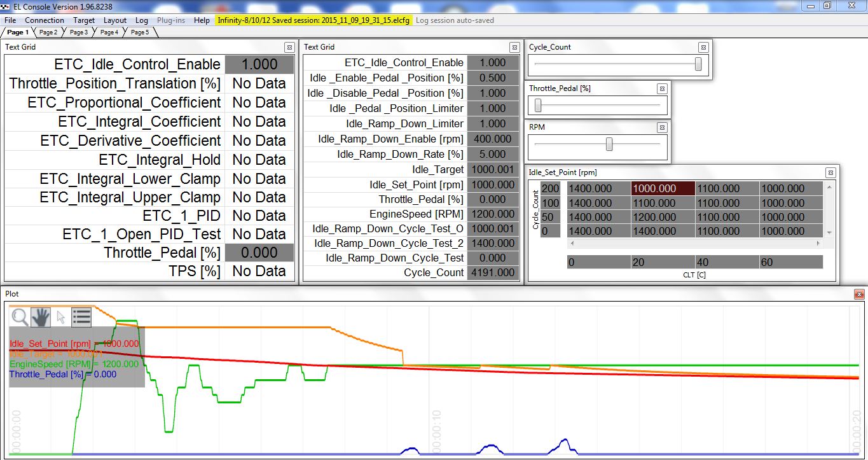Close the RPM slider panel

pos(661,127)
